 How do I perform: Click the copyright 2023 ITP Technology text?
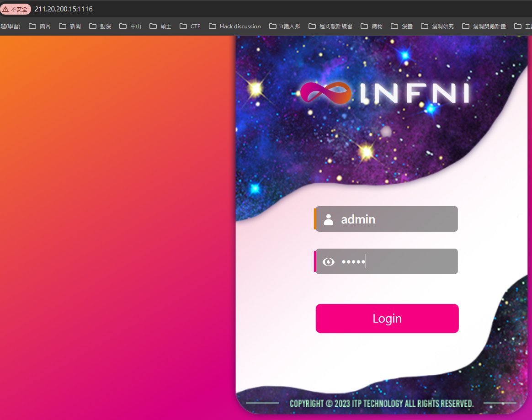click(381, 404)
